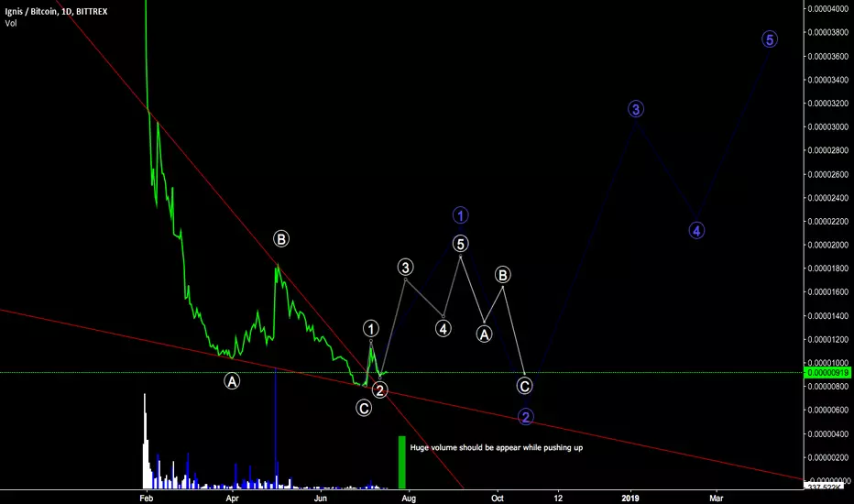
Task: Click the 0.00002400 price axis value
Action: point(827,198)
